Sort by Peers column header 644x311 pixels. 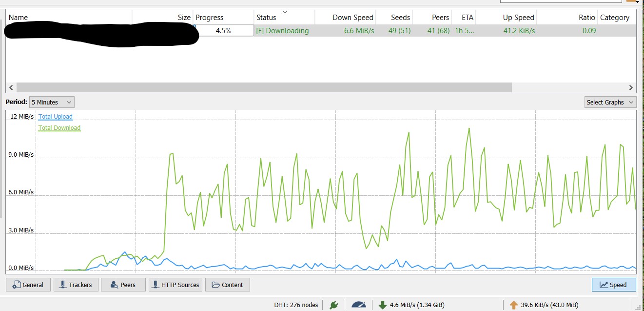click(432, 17)
